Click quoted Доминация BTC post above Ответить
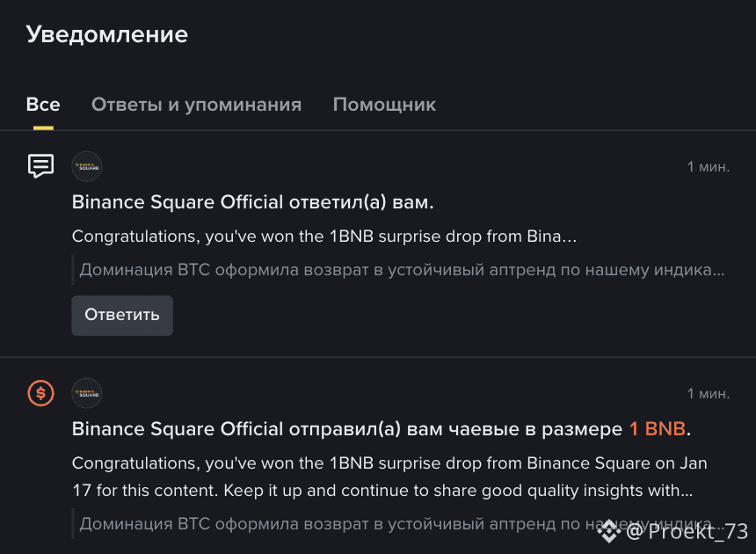This screenshot has width=756, height=554. tap(402, 270)
